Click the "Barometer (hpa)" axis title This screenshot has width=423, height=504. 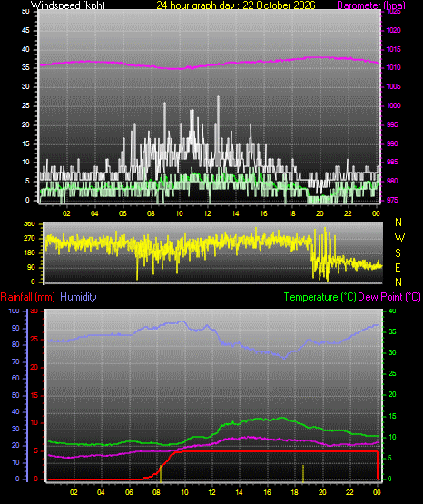coord(371,5)
